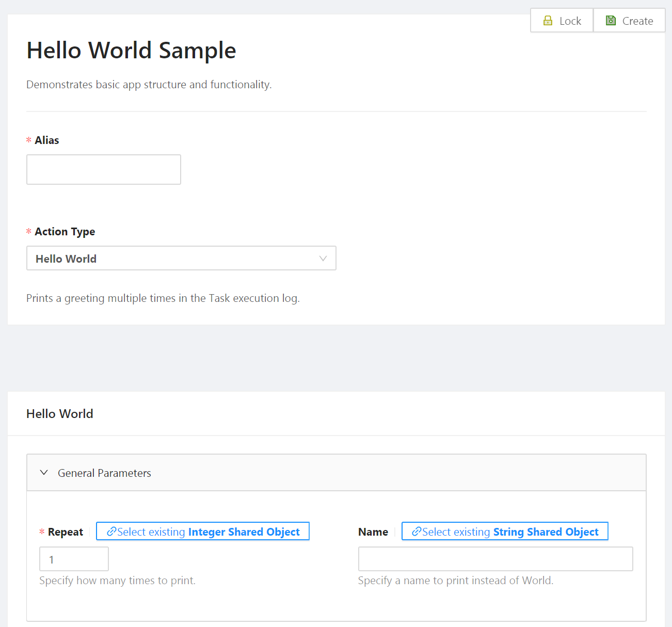Select existing String Shared Object

[x=510, y=532]
